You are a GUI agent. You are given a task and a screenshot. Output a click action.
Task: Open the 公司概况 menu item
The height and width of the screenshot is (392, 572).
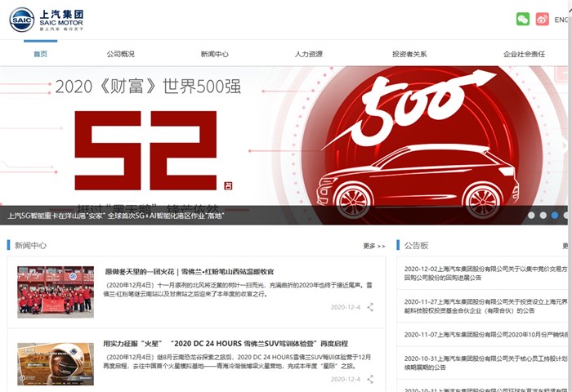(121, 54)
